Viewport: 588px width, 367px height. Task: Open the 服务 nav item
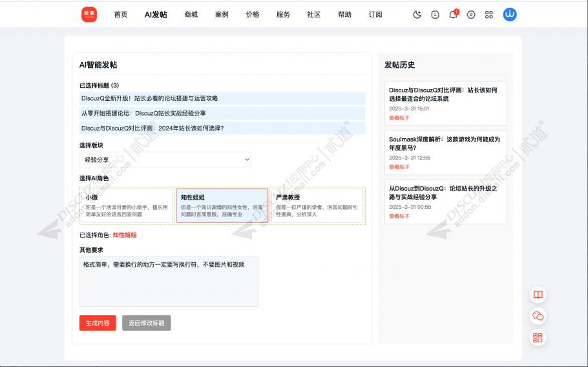(283, 15)
